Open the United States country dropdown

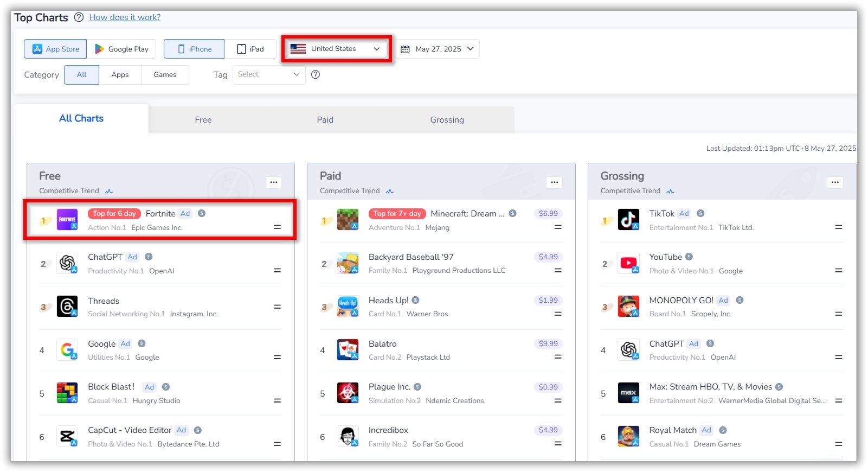[336, 49]
